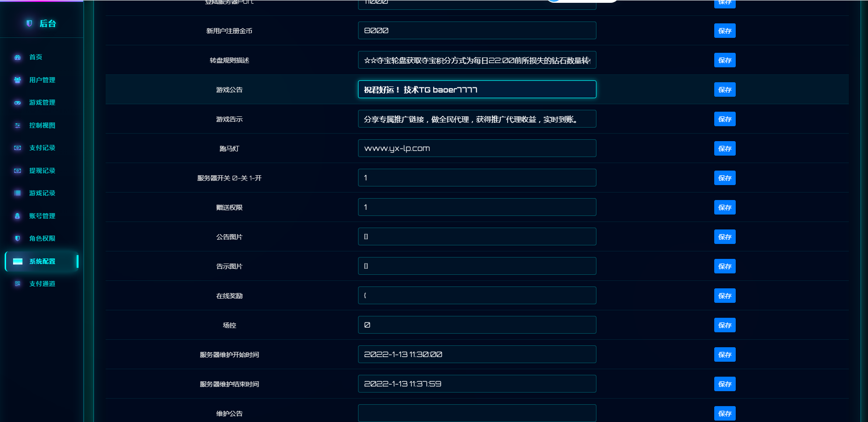Image resolution: width=868 pixels, height=422 pixels.
Task: Click the 游戏记录 list icon
Action: point(17,193)
